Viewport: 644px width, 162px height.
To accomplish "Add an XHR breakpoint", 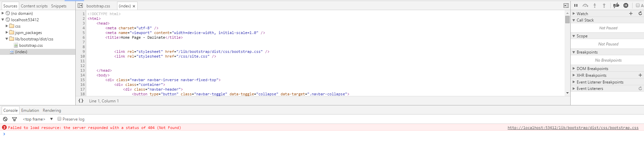I will [640, 75].
